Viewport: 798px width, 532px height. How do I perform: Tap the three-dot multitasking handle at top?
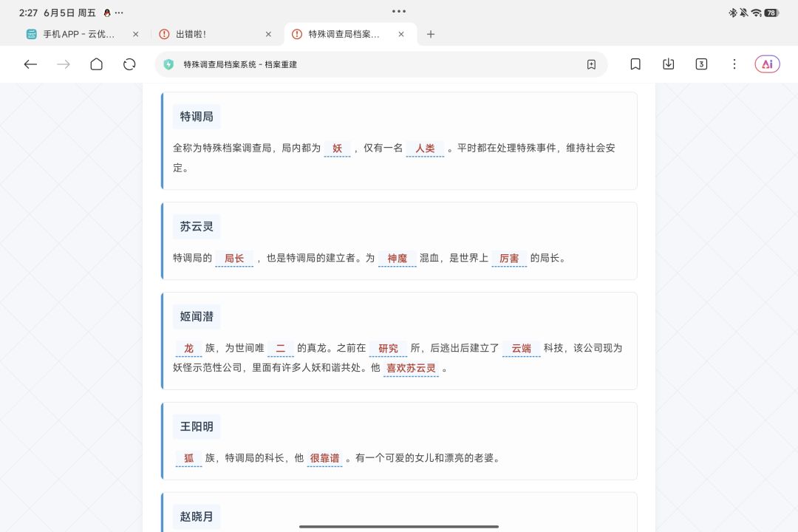[399, 11]
